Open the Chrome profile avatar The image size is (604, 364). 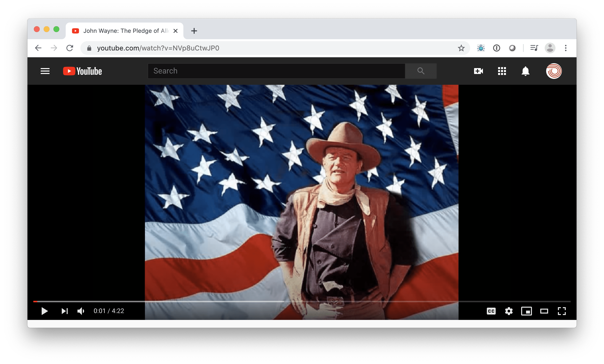(x=550, y=48)
